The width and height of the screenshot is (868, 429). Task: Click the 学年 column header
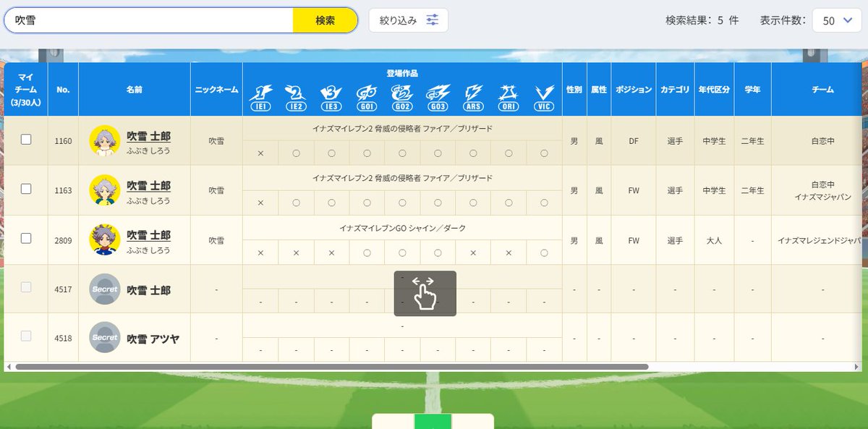(x=752, y=90)
